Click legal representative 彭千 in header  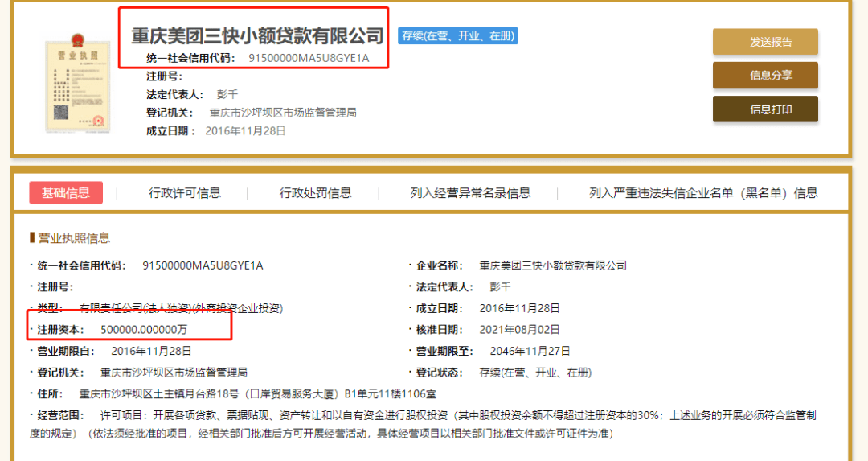(x=227, y=95)
